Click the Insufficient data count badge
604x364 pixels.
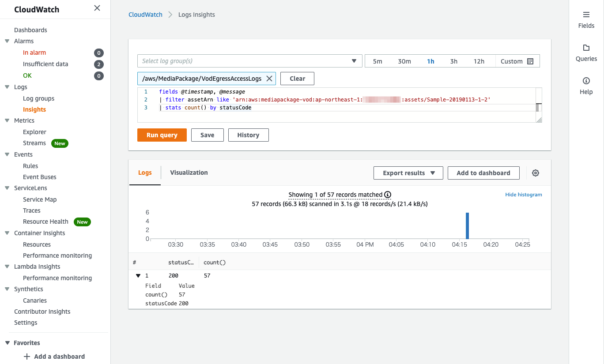(x=99, y=64)
